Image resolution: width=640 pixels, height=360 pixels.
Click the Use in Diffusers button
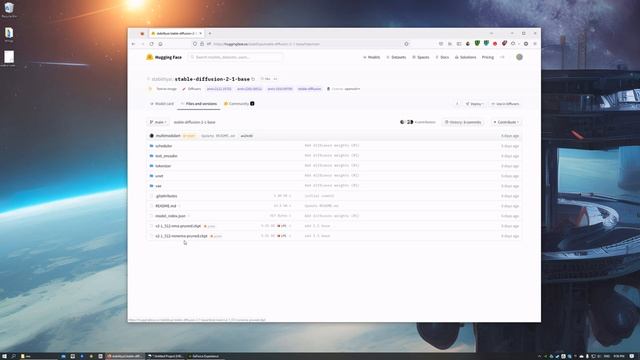tap(505, 104)
